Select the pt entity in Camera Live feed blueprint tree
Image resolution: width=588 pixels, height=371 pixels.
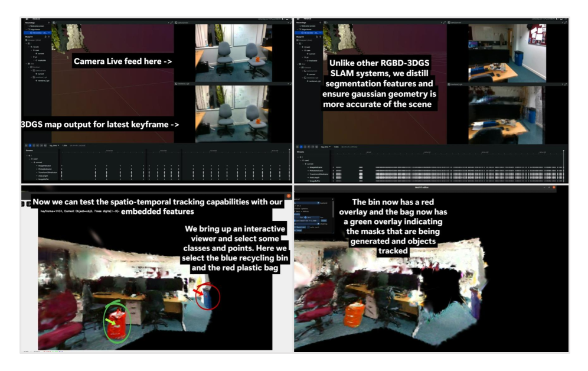click(35, 57)
